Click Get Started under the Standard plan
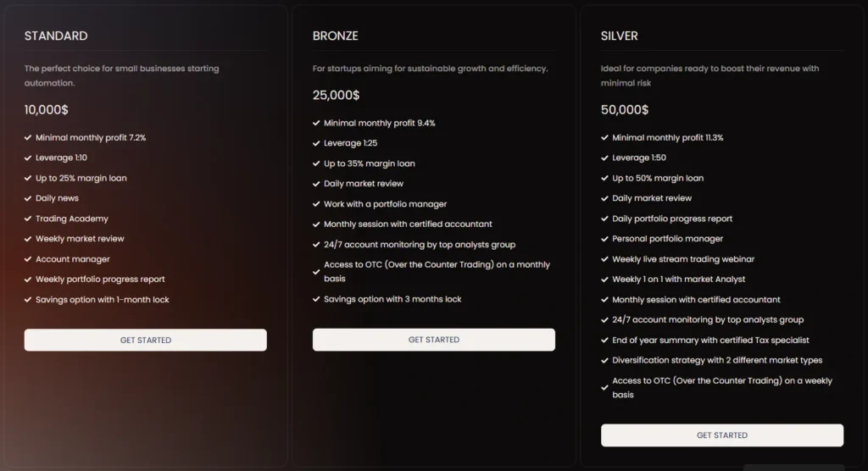868x471 pixels. 145,340
